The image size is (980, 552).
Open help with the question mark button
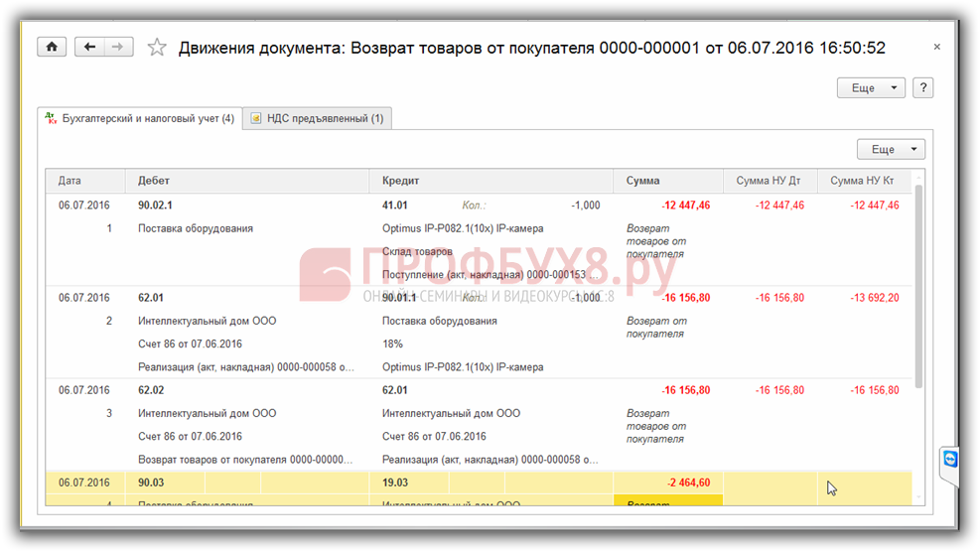coord(922,87)
